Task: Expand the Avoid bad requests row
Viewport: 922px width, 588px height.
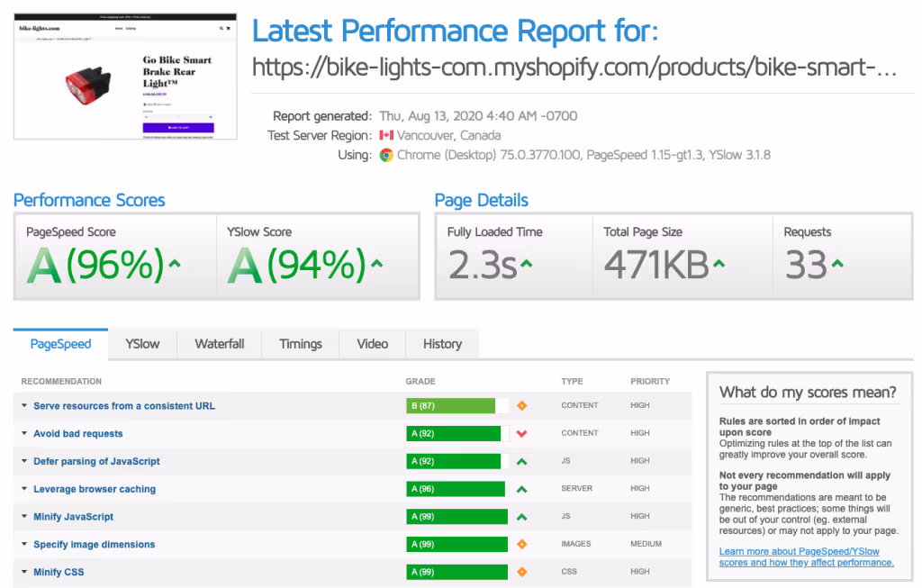Action: [24, 433]
